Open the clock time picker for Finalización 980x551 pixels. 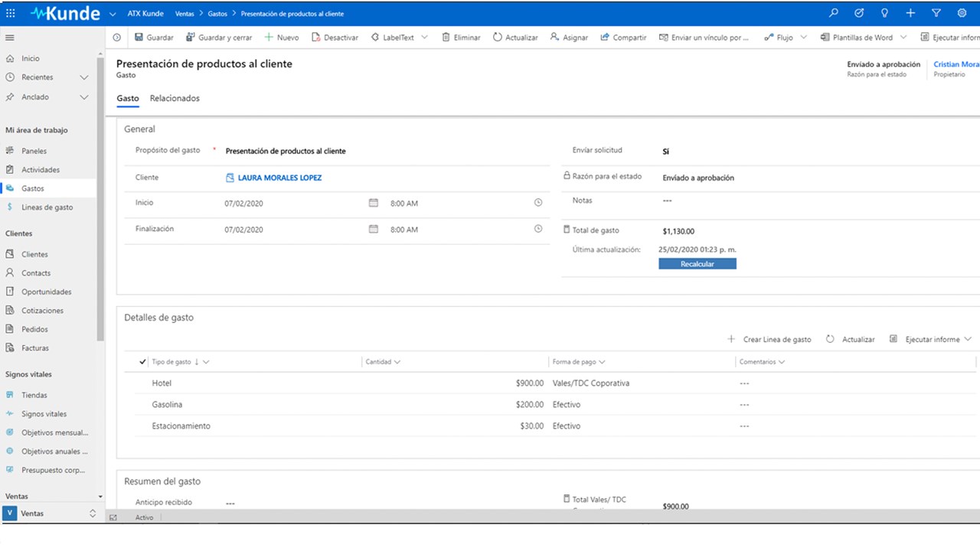[538, 230]
